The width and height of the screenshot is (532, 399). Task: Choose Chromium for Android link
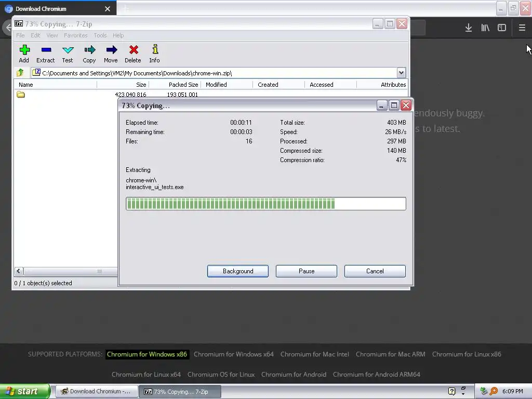[x=294, y=375]
